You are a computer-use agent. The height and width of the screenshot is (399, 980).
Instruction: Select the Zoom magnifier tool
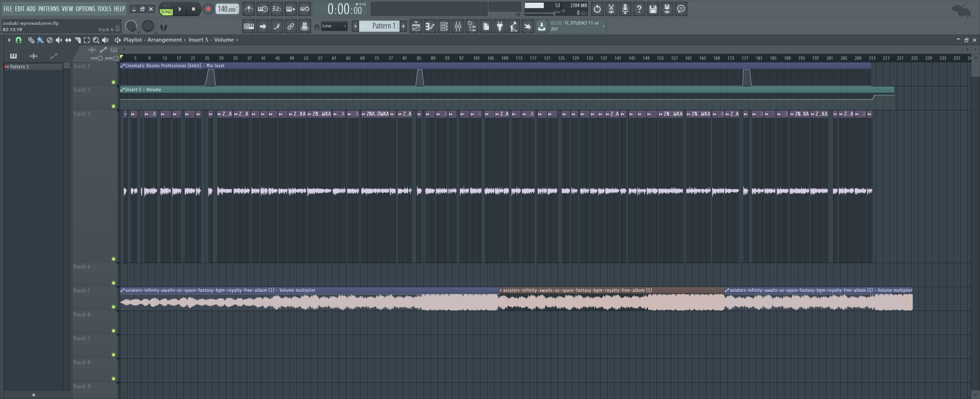(x=96, y=40)
